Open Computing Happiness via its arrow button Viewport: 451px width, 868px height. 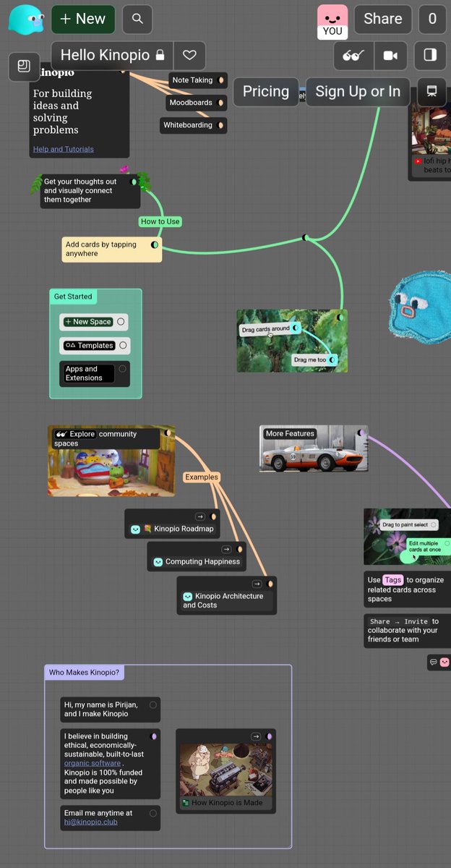[x=227, y=550]
